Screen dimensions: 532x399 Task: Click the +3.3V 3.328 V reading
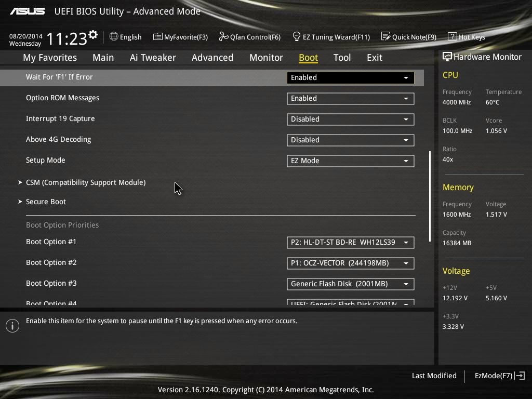[x=453, y=326]
